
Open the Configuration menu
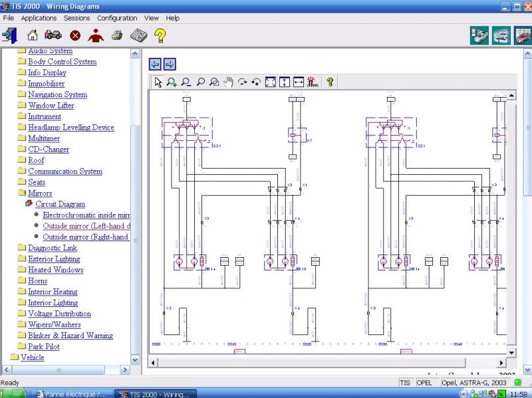point(117,18)
